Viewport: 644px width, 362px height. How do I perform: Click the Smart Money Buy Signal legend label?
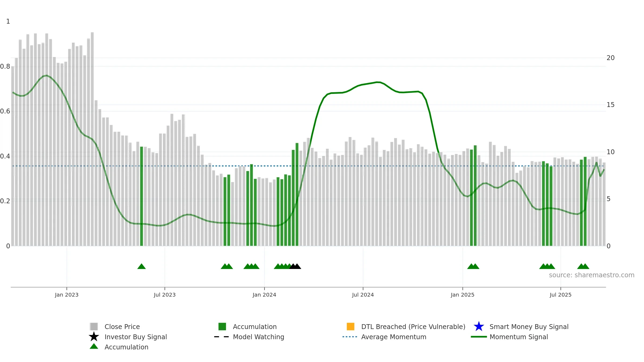tap(529, 327)
